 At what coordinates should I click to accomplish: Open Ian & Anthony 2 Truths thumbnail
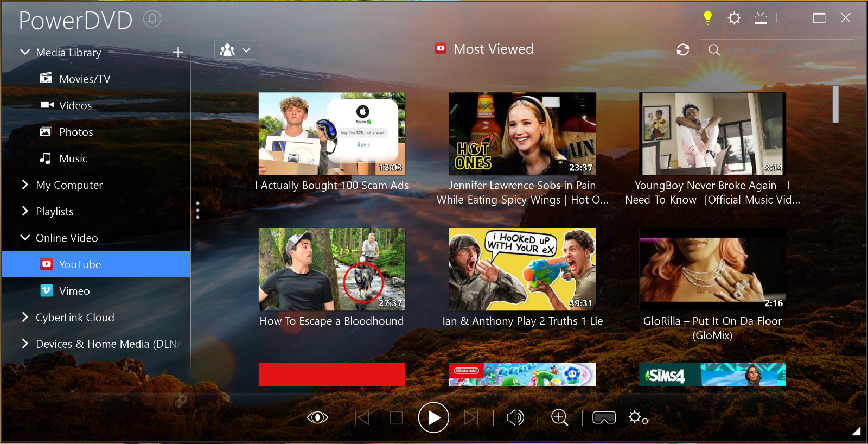point(522,269)
